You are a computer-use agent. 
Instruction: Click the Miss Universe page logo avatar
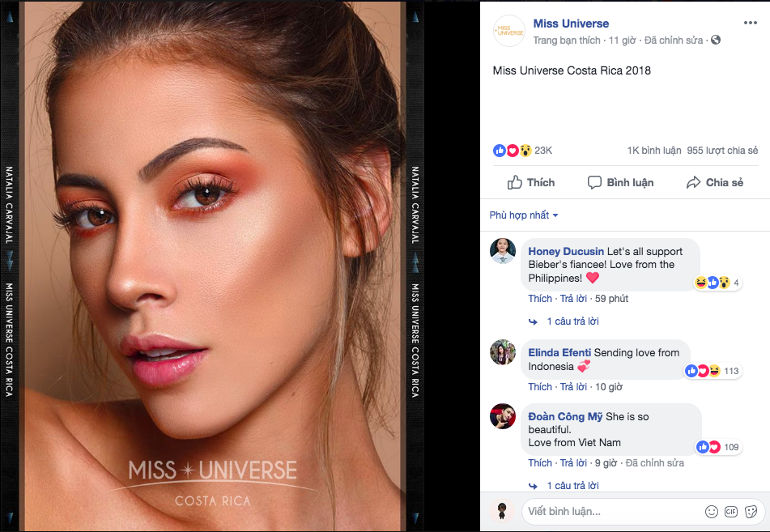pyautogui.click(x=508, y=31)
